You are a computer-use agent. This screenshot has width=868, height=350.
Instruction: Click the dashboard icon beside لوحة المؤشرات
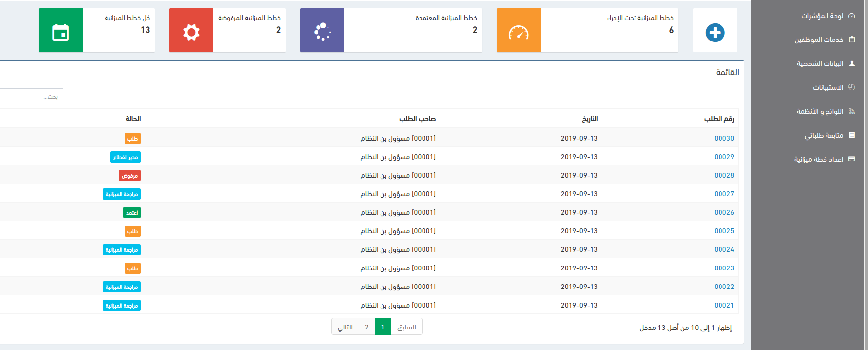click(x=852, y=16)
